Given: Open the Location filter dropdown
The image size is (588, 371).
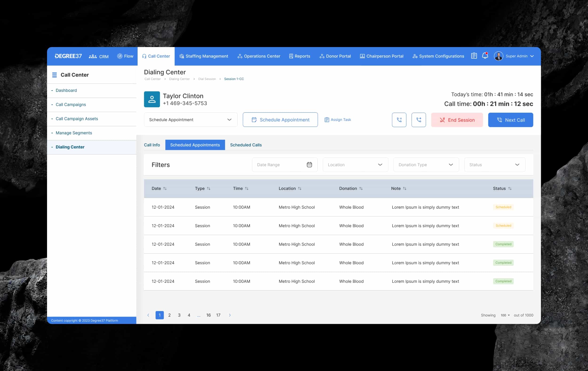Looking at the screenshot, I should coord(355,165).
